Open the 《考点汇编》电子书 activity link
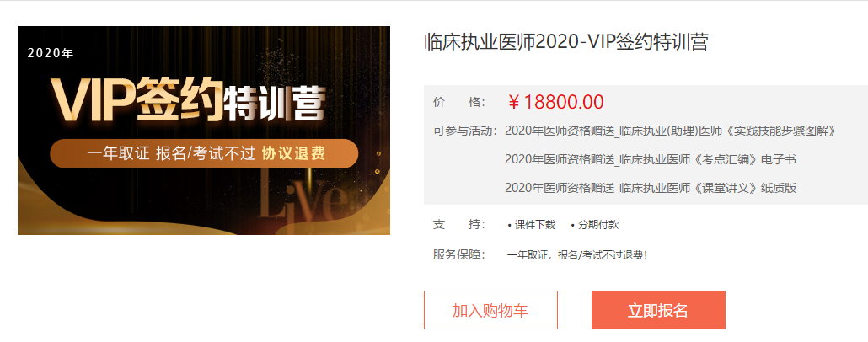Viewport: 868px width, 342px height. coord(651,160)
